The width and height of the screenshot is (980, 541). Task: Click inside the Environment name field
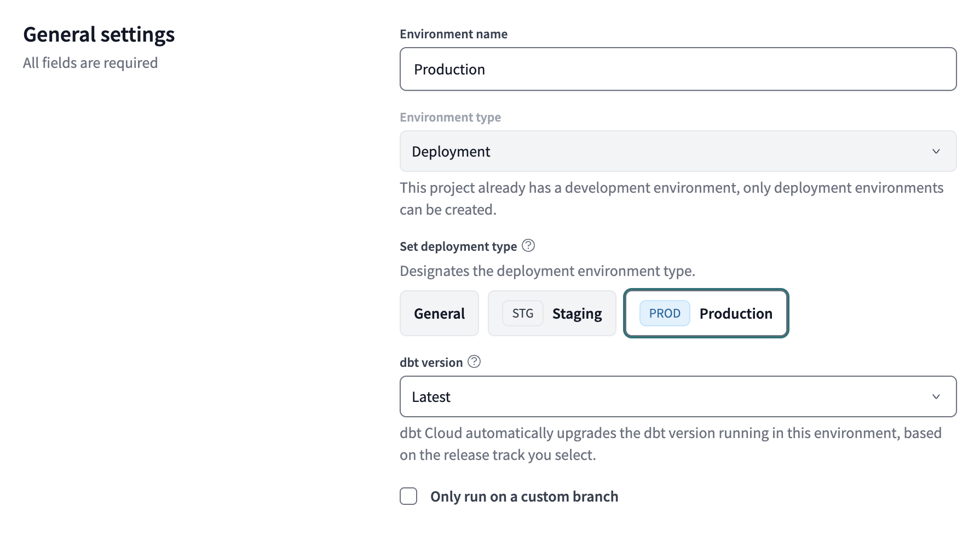pos(678,69)
